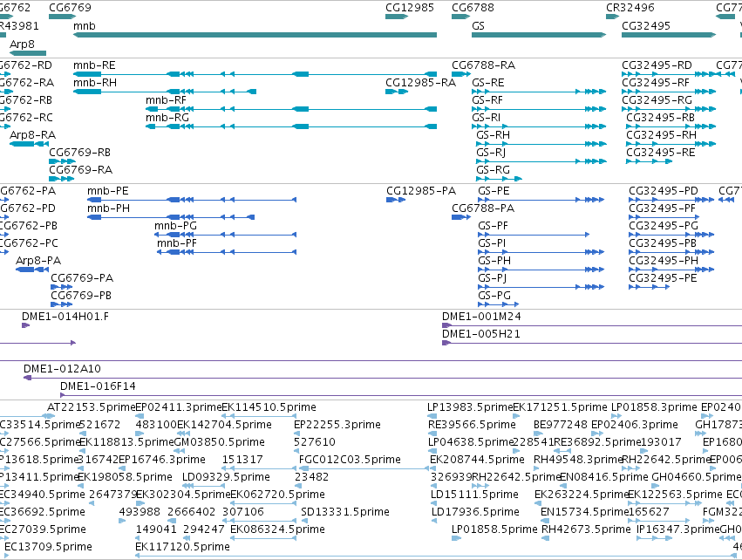Screen dimensions: 742x560
Task: Click the CG12985 gene label
Action: point(409,8)
